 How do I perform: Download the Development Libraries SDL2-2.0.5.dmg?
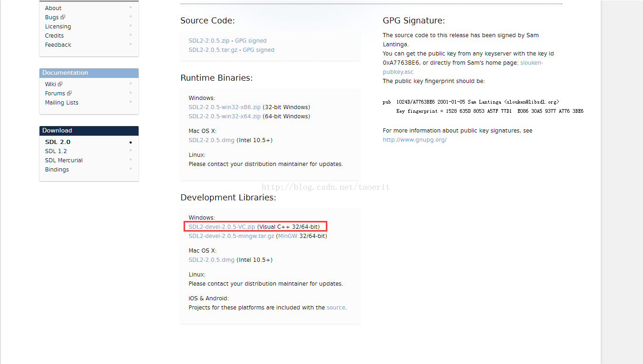tap(212, 260)
